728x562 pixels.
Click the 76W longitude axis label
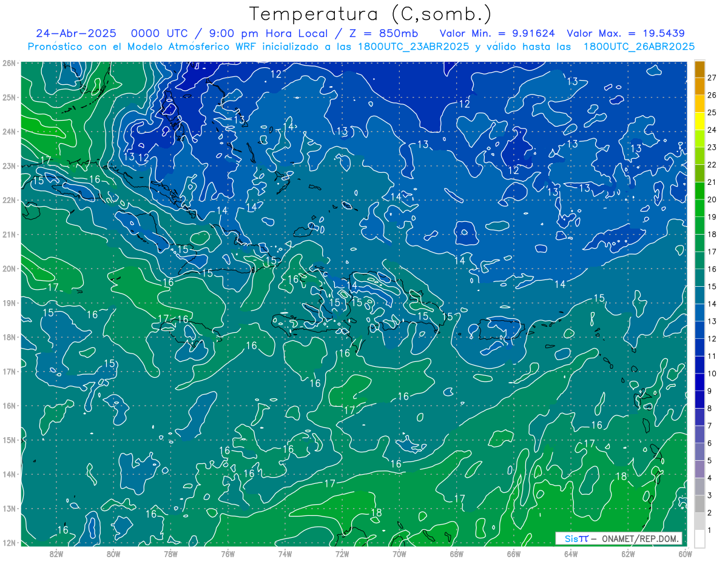[227, 554]
